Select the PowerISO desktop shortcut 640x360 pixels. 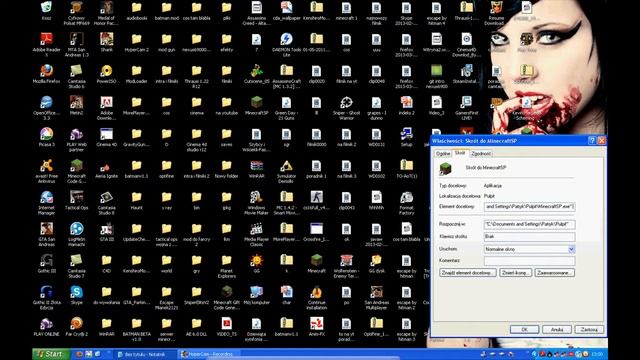click(107, 74)
